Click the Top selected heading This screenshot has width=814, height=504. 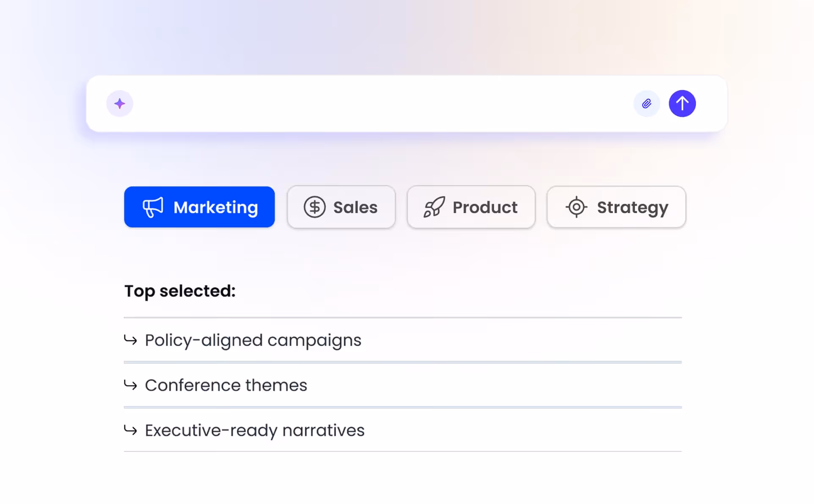click(x=180, y=291)
